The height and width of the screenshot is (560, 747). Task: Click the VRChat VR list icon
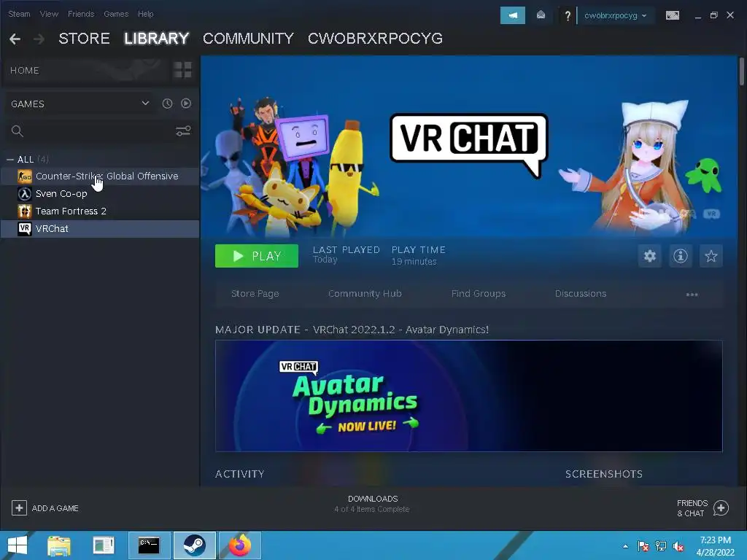click(x=25, y=228)
